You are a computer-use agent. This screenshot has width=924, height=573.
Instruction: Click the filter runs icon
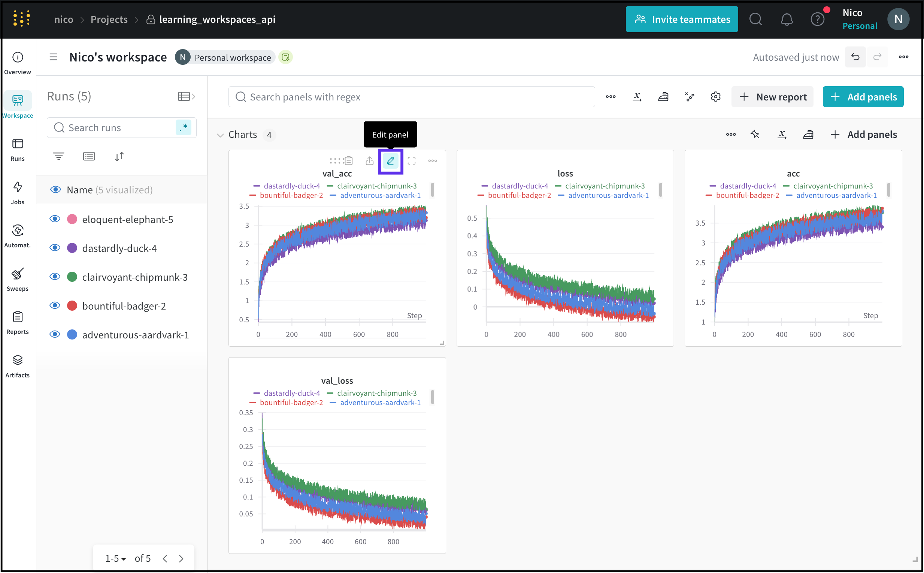coord(58,156)
